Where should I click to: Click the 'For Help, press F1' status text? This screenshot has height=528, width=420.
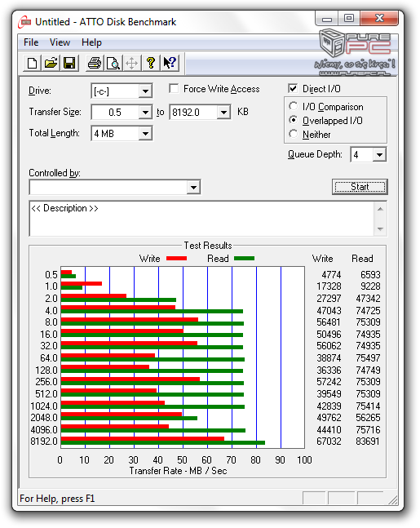point(57,499)
